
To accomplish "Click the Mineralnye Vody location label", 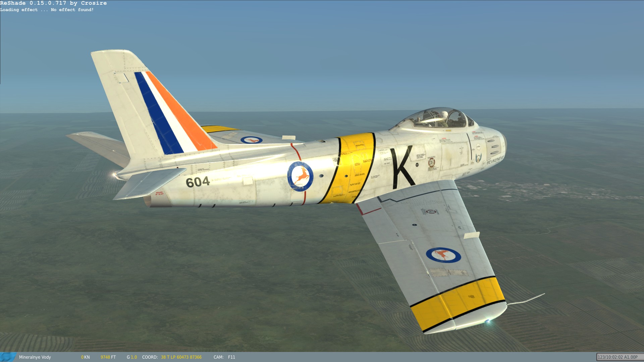I will 35,357.
